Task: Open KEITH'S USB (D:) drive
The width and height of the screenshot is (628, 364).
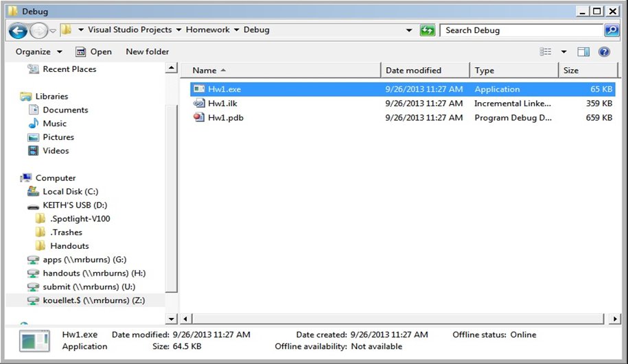Action: (x=75, y=205)
